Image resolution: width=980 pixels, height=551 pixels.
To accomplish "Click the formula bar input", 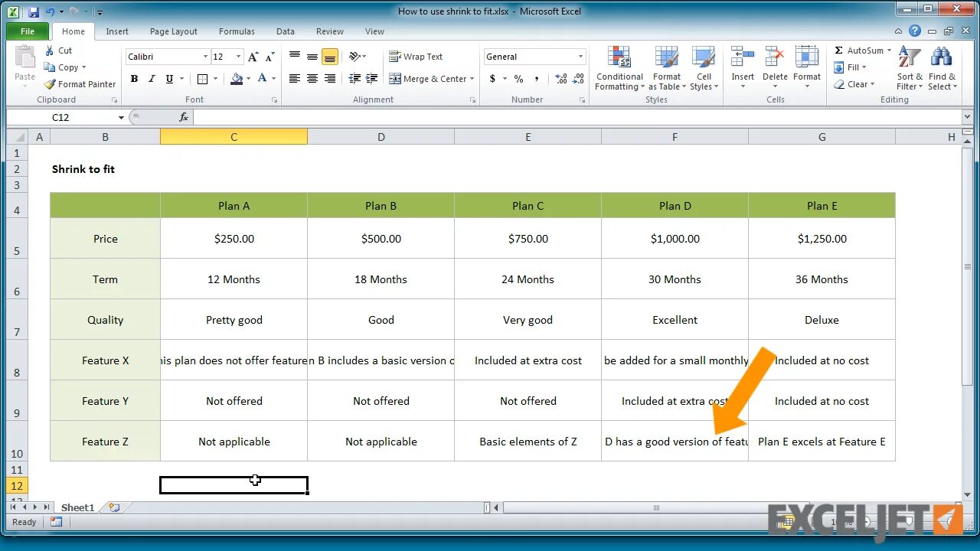I will point(579,117).
